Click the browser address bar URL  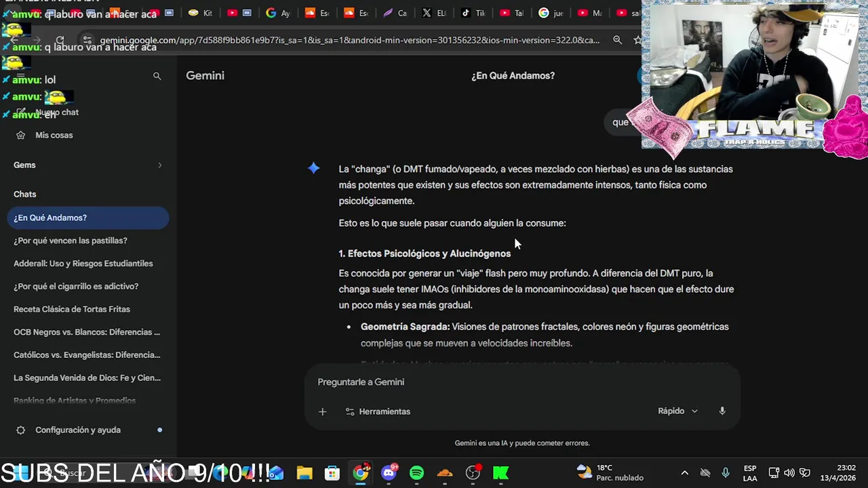point(349,40)
